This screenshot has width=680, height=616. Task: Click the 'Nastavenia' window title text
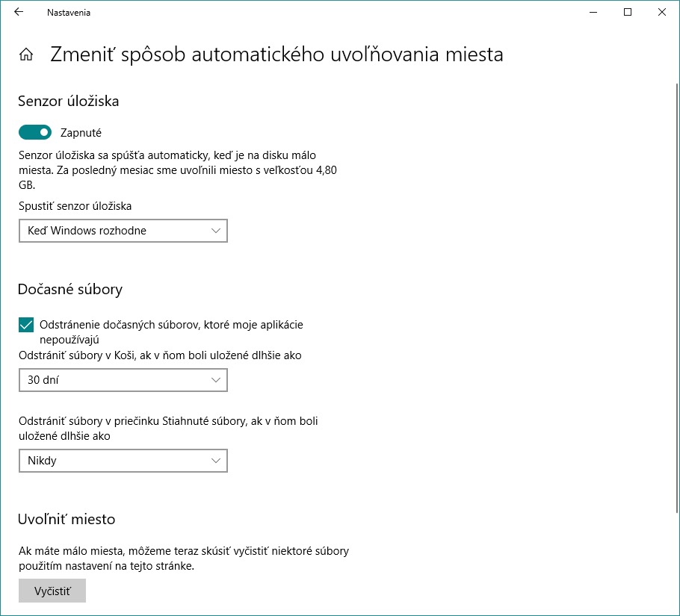(69, 13)
